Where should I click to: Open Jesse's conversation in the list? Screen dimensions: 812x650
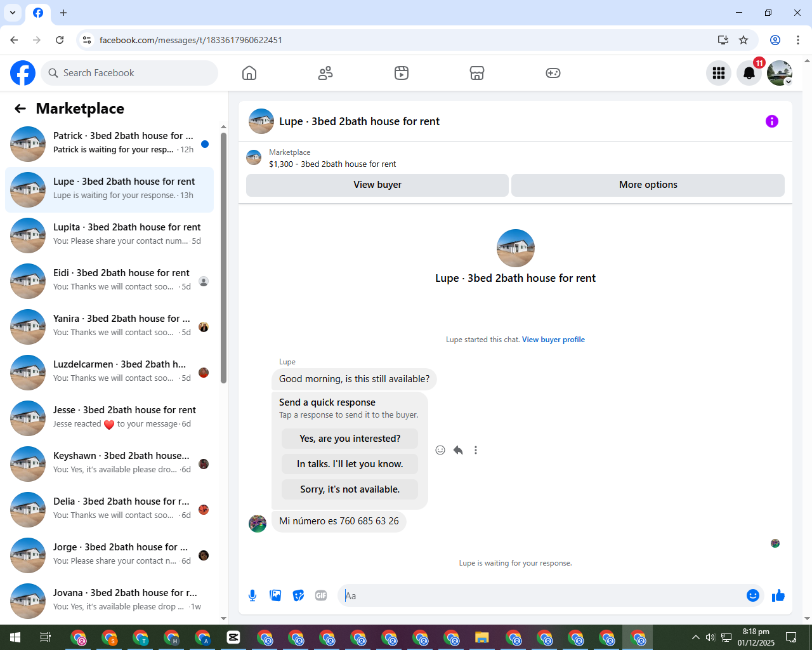click(109, 418)
